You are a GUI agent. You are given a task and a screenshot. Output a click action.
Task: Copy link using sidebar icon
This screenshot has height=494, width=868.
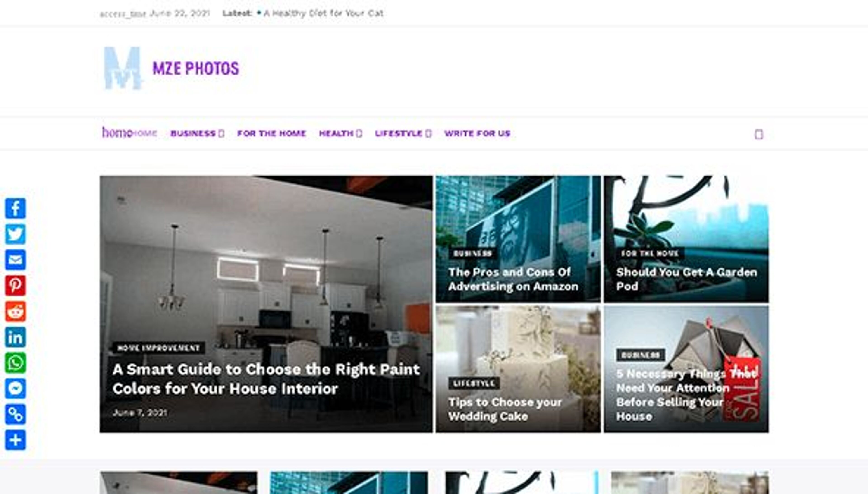tap(15, 414)
